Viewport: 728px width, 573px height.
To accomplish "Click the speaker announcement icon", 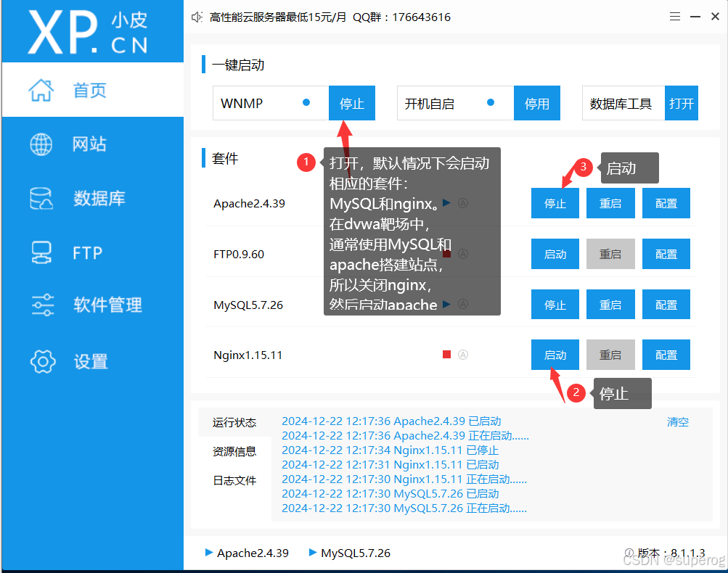I will [197, 17].
